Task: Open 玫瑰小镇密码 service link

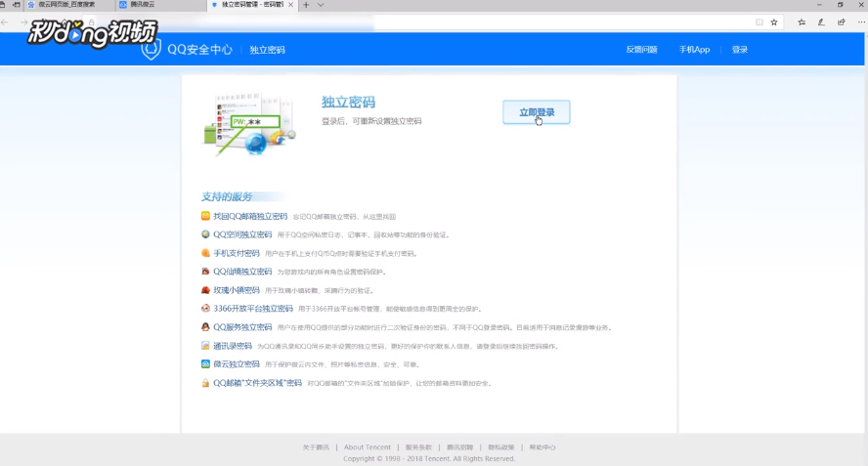Action: [237, 290]
